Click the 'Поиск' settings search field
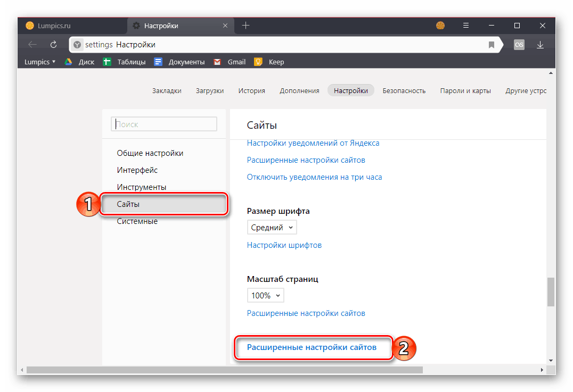Image resolution: width=573 pixels, height=392 pixels. 164,124
